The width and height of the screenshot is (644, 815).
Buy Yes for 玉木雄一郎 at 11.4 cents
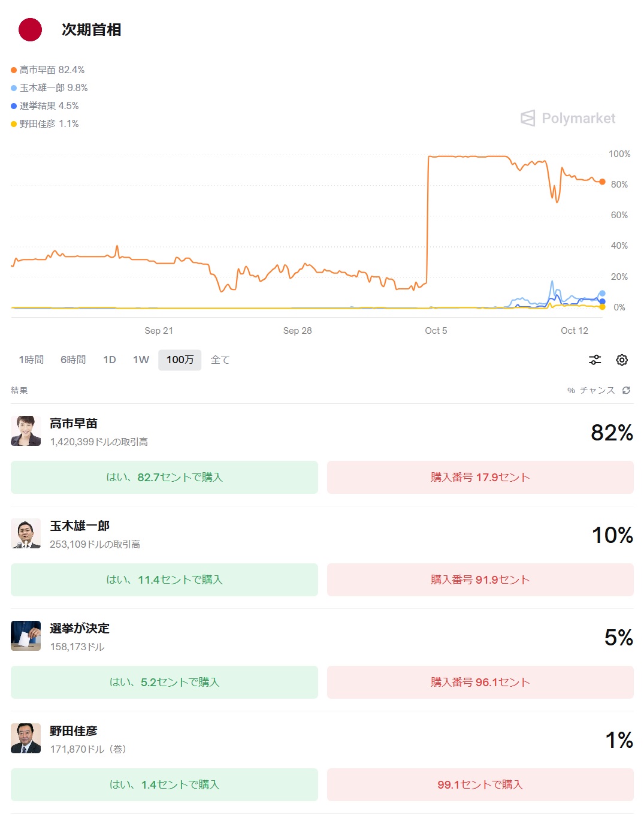(x=164, y=579)
